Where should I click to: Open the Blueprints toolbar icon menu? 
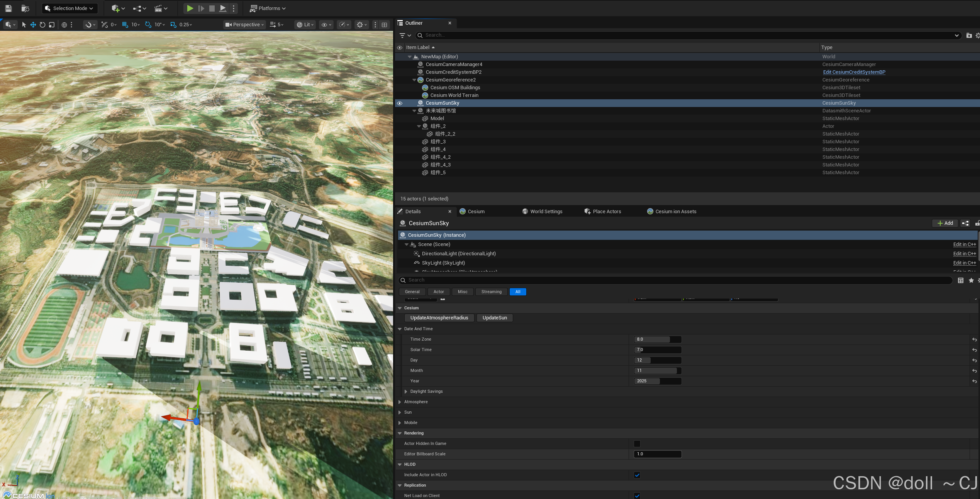[137, 8]
